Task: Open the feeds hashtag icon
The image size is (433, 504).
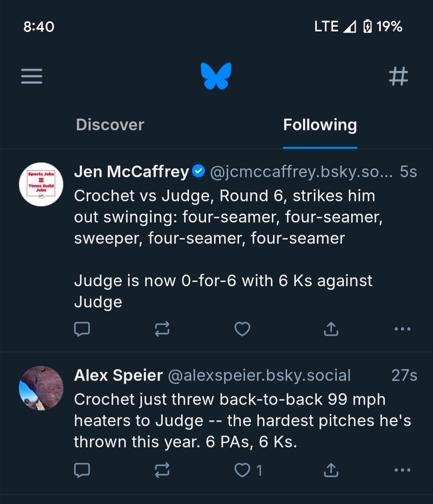Action: click(398, 77)
